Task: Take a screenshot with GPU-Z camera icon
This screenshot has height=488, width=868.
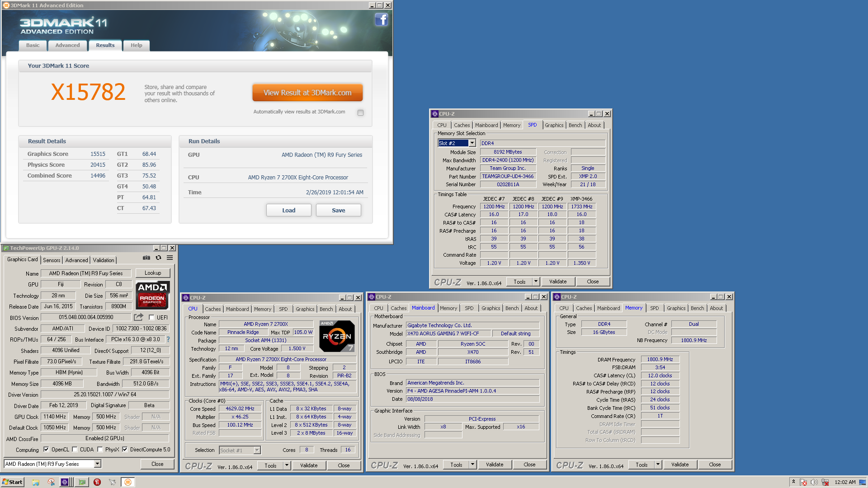Action: point(146,258)
